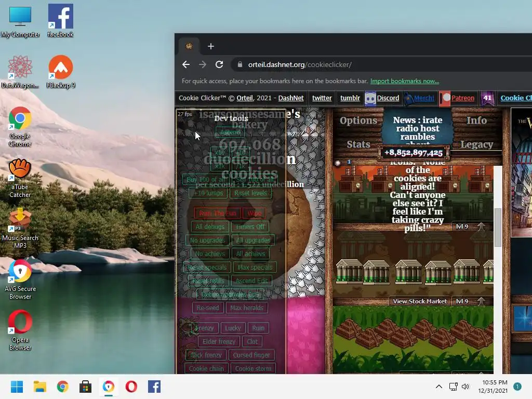Open the DashNet link
532x399 pixels.
291,98
